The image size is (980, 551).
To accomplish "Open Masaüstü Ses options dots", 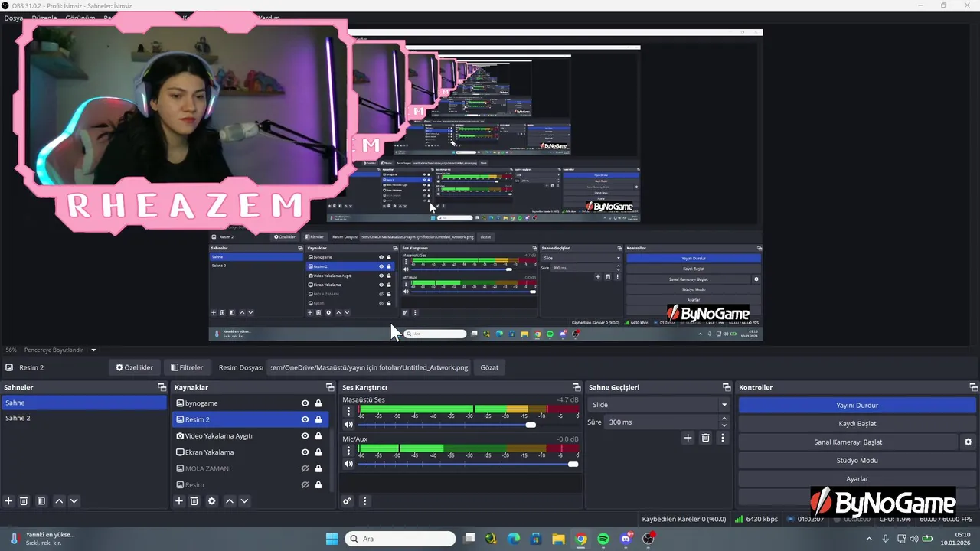I will [349, 411].
